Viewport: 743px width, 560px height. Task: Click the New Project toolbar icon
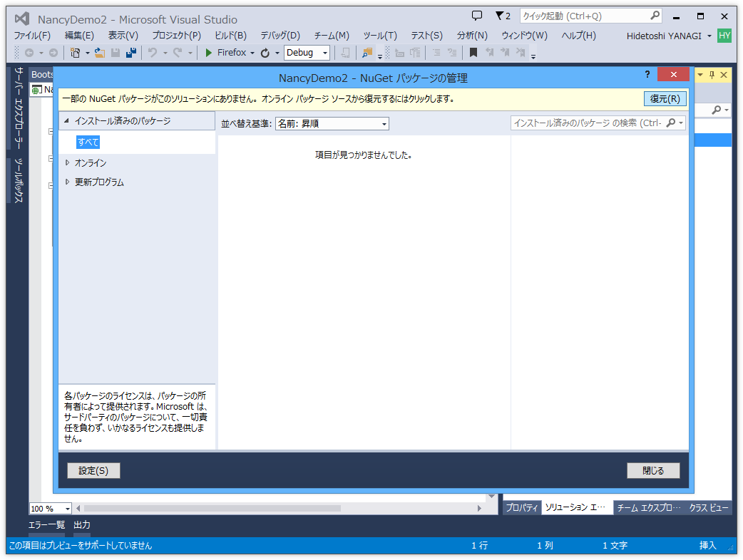coord(76,52)
